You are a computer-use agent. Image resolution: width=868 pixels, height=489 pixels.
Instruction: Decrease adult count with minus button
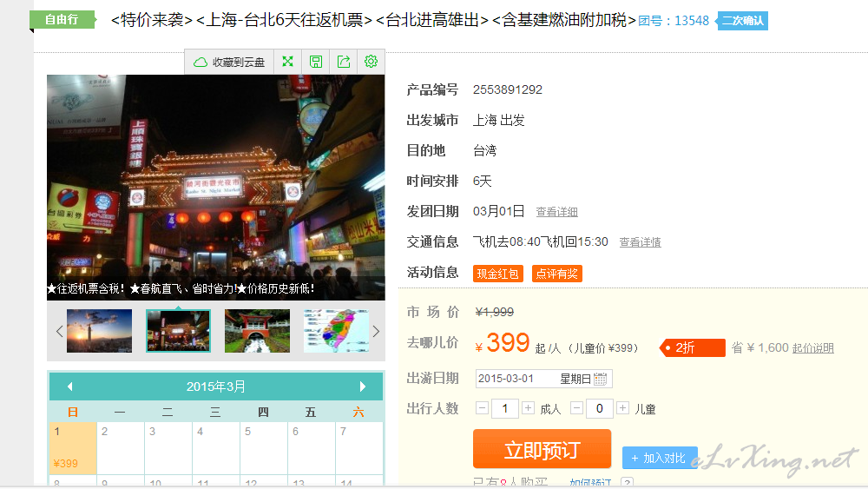tap(482, 409)
